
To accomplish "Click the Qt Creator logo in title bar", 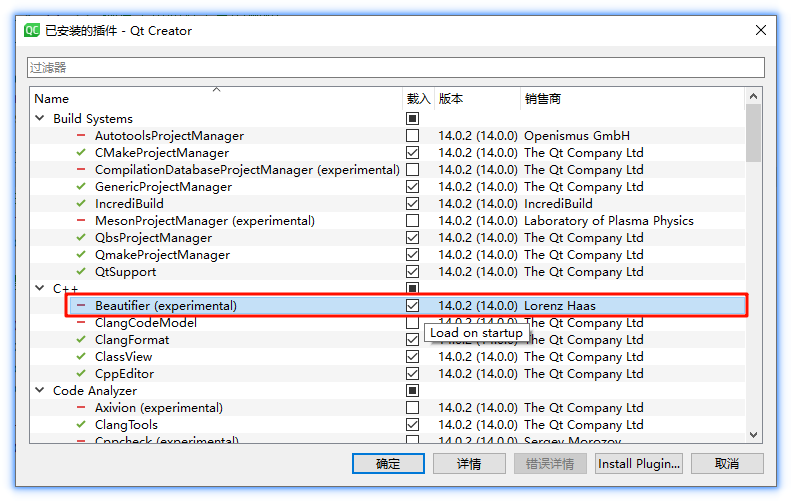I will pos(32,30).
